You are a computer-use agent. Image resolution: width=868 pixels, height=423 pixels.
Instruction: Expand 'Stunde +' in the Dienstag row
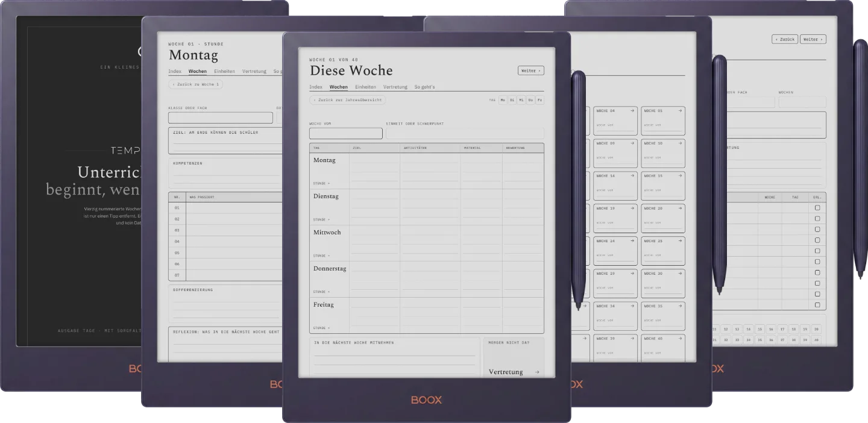[322, 219]
